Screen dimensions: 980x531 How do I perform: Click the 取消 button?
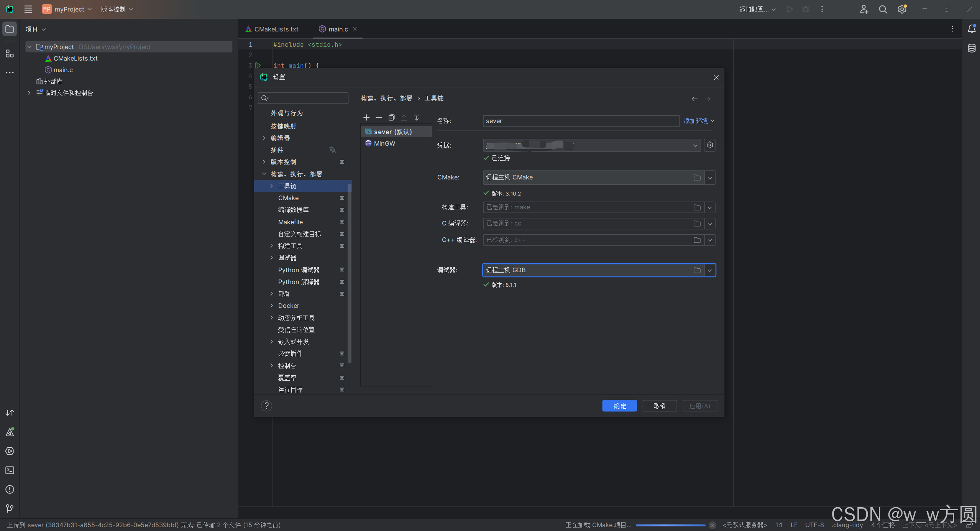660,406
